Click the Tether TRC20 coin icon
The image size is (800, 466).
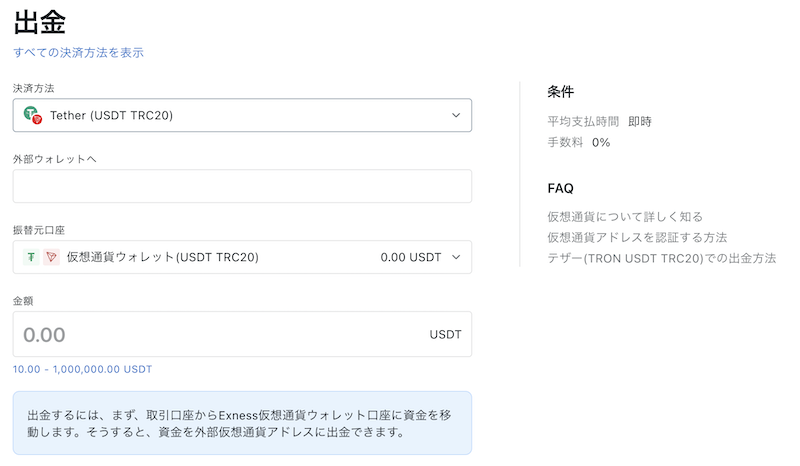coord(33,115)
